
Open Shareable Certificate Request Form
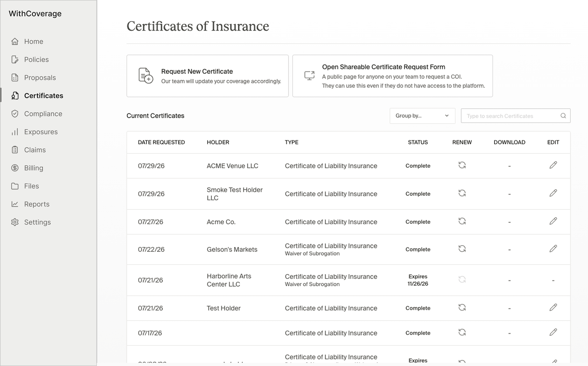click(x=392, y=76)
